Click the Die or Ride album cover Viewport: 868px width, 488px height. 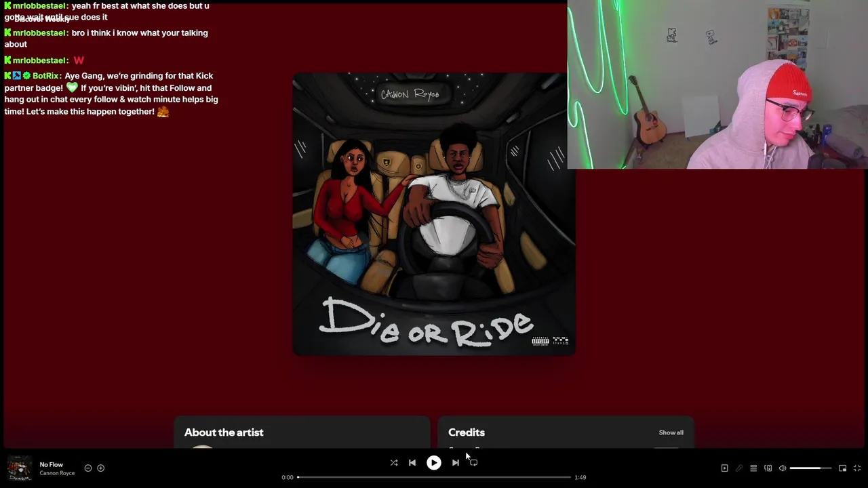[434, 214]
